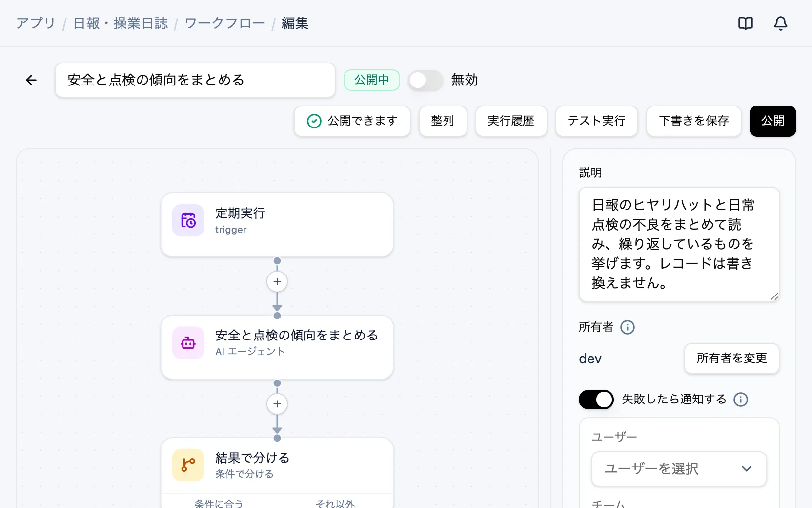This screenshot has height=508, width=812.
Task: Click the 編集 breadcrumb text
Action: 295,23
